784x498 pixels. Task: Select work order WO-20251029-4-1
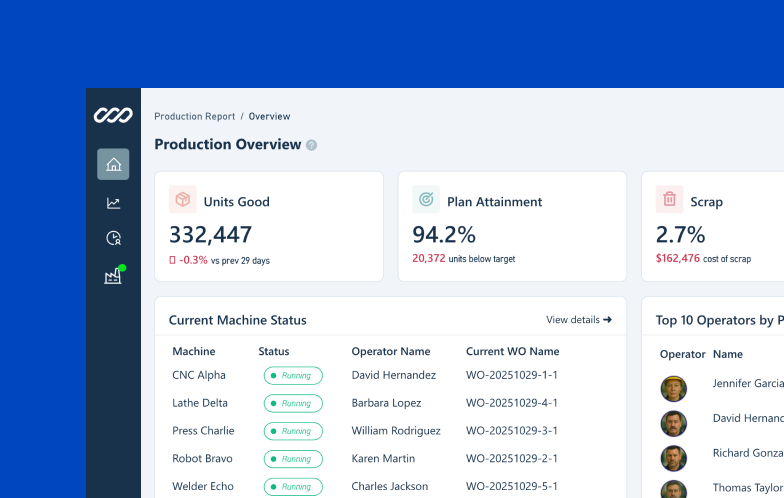[x=511, y=403]
